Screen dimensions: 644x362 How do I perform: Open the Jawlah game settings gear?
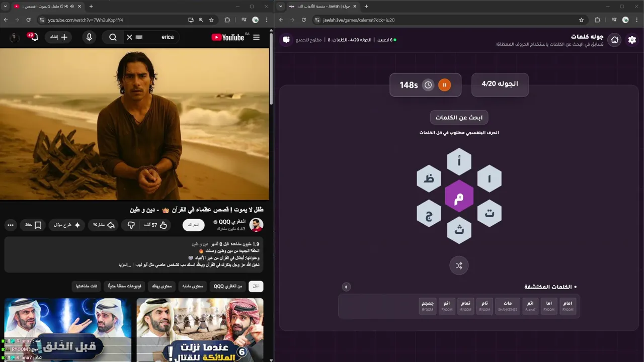tap(632, 40)
